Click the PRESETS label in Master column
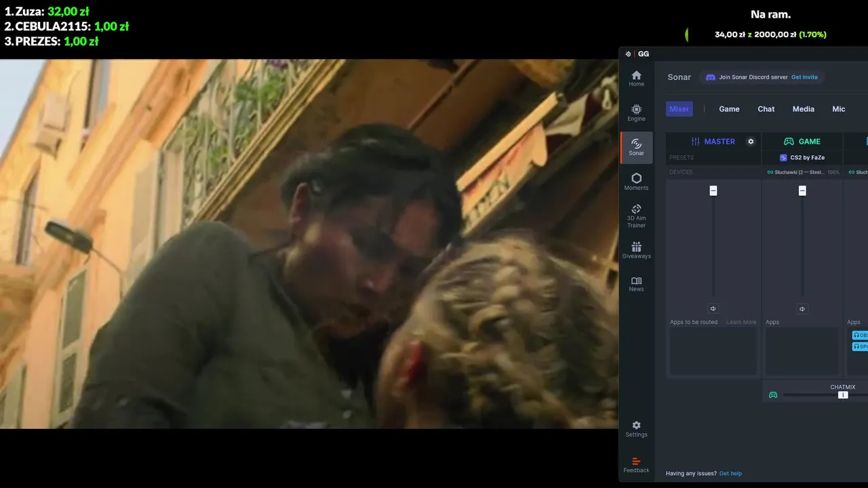Image resolution: width=868 pixels, height=488 pixels. click(682, 158)
